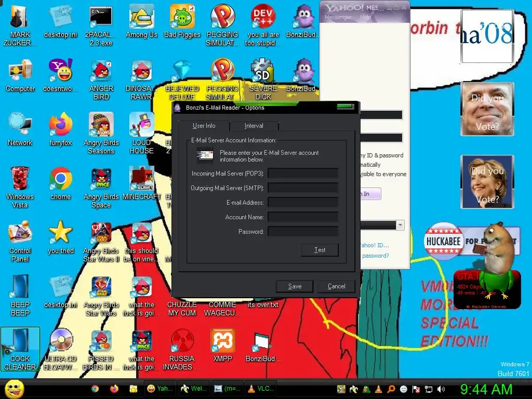Image resolution: width=532 pixels, height=399 pixels.
Task: Click the Hillary 'Did you Vote?' gadget
Action: click(487, 182)
